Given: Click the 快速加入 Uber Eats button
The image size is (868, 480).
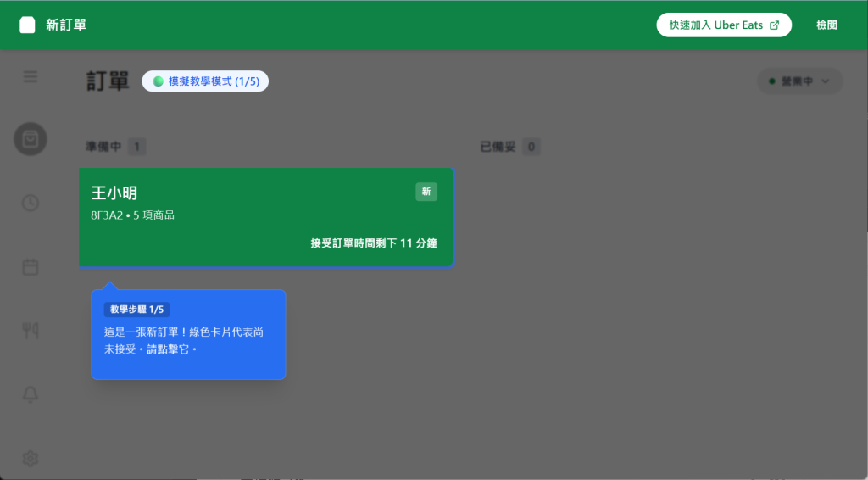Looking at the screenshot, I should [723, 25].
